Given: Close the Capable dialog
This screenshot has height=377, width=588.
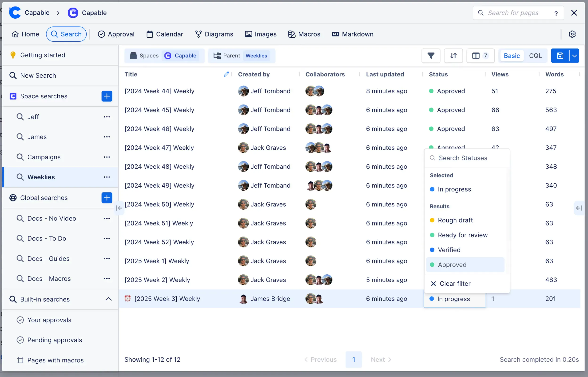Looking at the screenshot, I should point(574,13).
